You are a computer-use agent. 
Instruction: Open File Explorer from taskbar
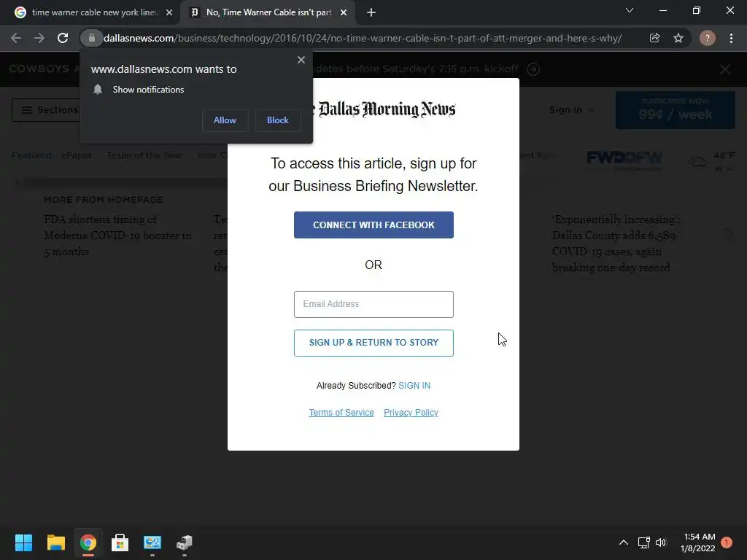pos(55,542)
